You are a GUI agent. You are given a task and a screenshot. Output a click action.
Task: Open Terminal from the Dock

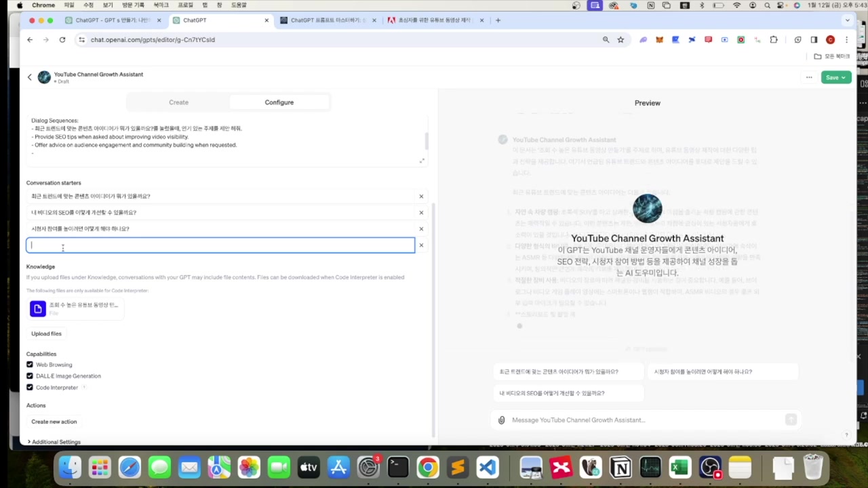398,468
